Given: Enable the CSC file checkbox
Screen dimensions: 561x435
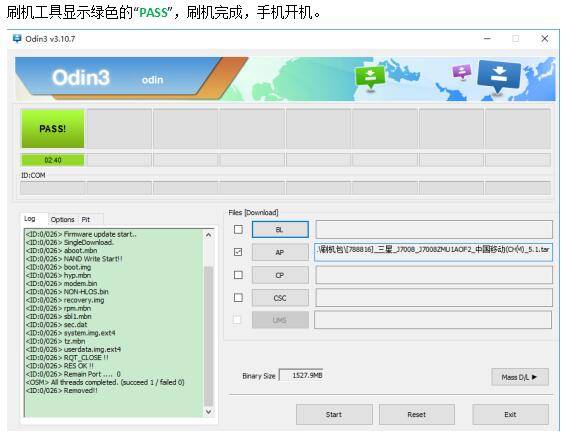Looking at the screenshot, I should [238, 298].
